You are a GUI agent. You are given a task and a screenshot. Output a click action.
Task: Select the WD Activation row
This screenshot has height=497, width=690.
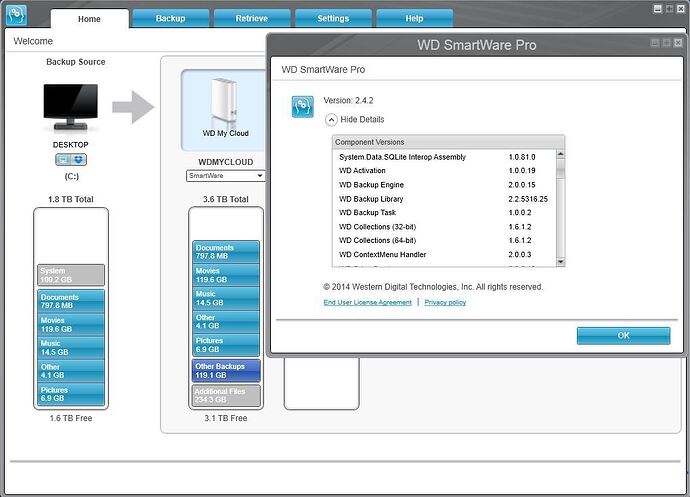tap(444, 171)
